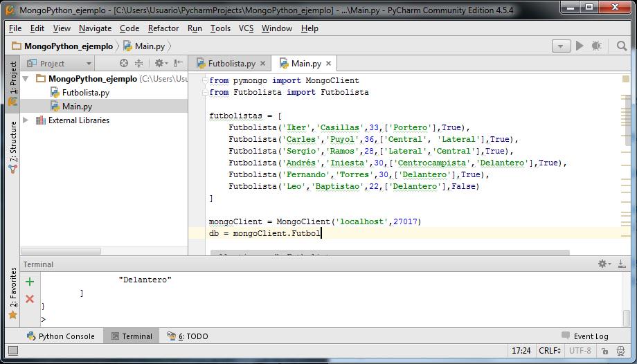Open the VCS menu
This screenshot has width=637, height=364.
(246, 28)
